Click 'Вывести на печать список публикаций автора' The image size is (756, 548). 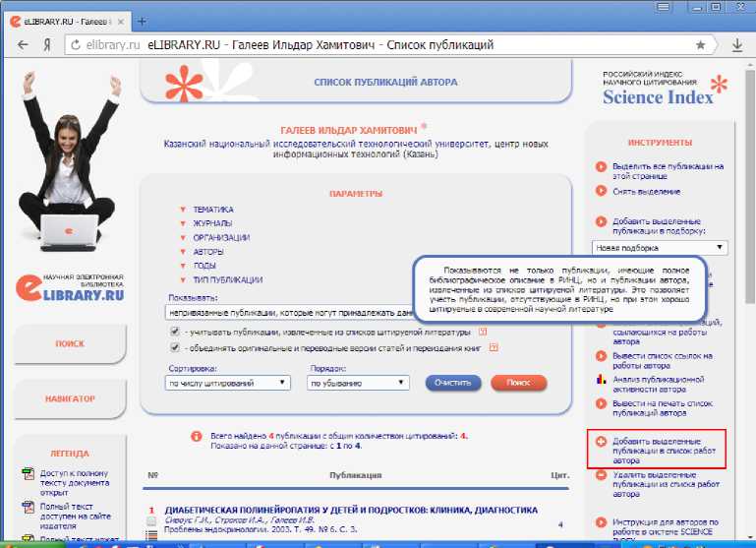tap(663, 408)
